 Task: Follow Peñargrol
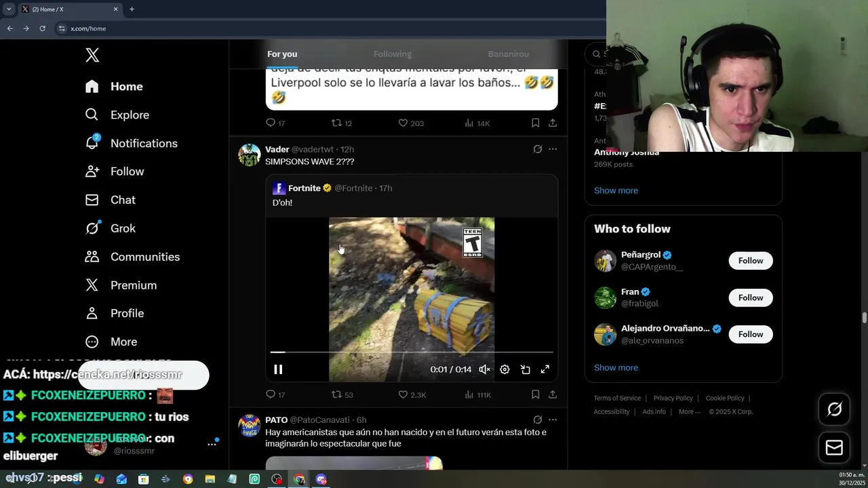pyautogui.click(x=751, y=261)
